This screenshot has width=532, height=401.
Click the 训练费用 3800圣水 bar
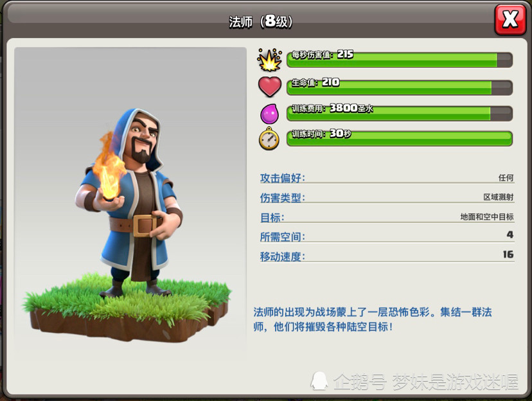(400, 113)
